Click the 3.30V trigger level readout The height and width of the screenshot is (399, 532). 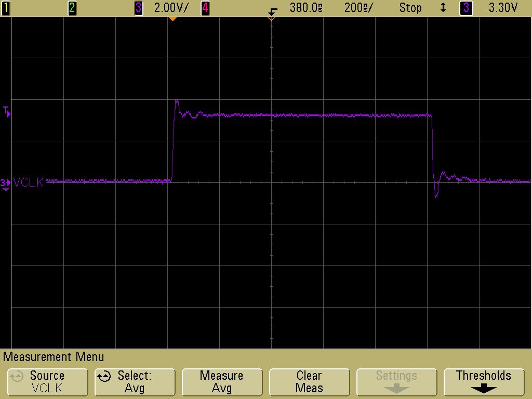point(503,8)
